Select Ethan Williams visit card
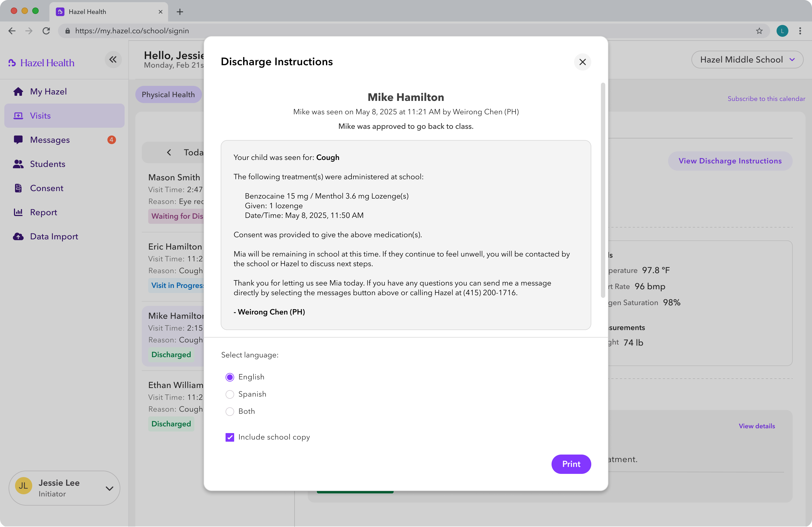 (x=173, y=405)
